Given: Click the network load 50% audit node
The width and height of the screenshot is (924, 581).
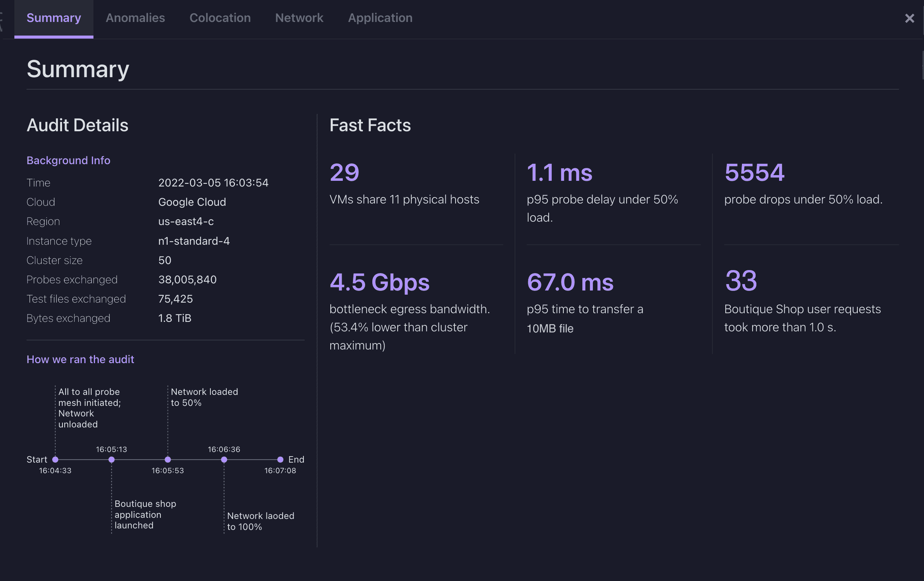Looking at the screenshot, I should click(x=167, y=459).
